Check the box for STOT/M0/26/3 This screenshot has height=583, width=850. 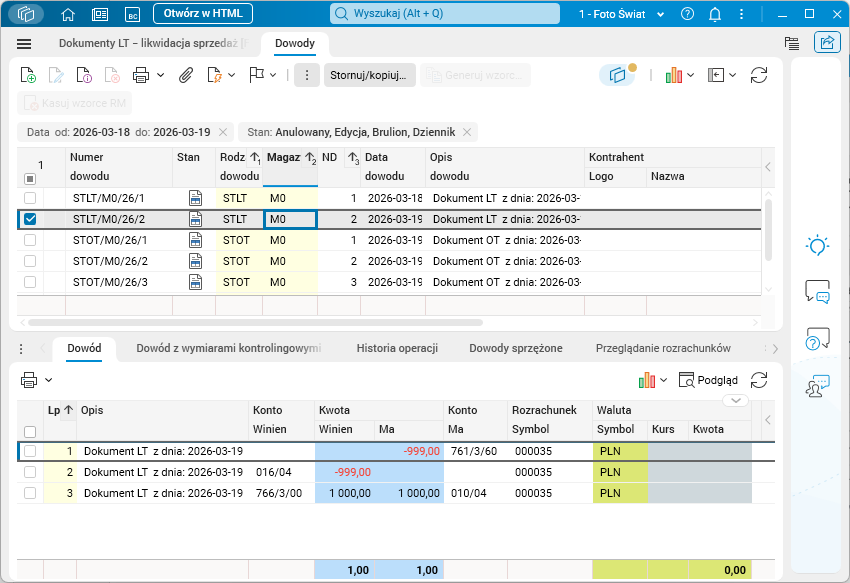tap(30, 282)
